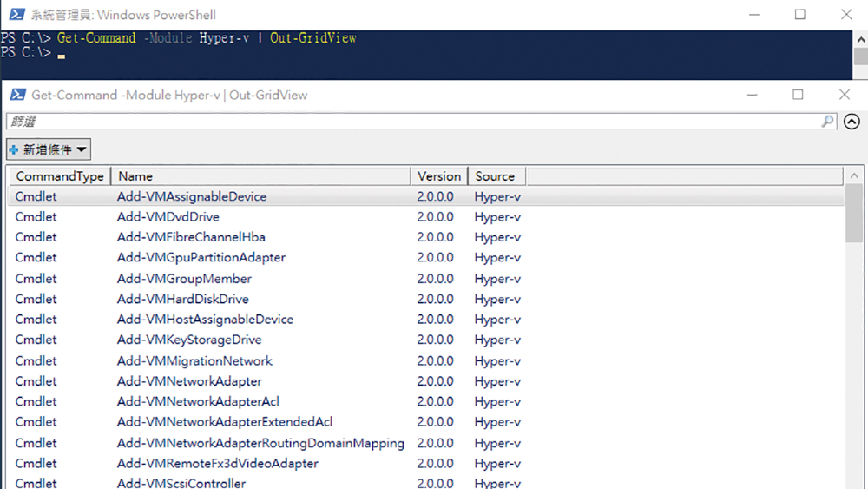
Task: Close the Out-GridView window
Action: 845,95
